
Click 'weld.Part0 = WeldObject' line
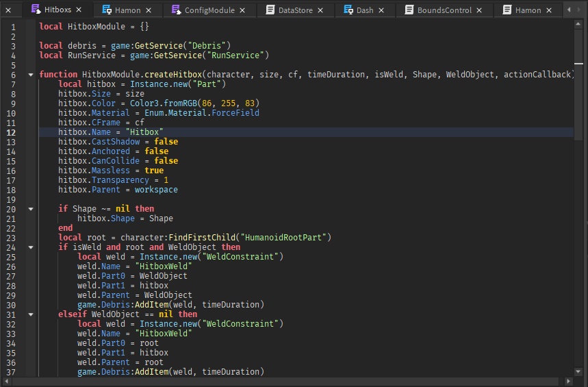132,276
